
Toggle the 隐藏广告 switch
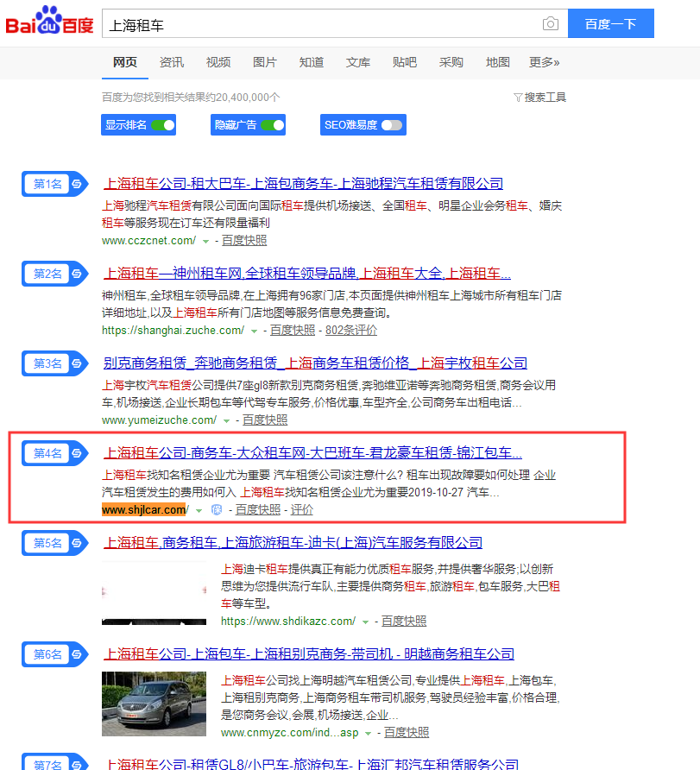point(273,125)
